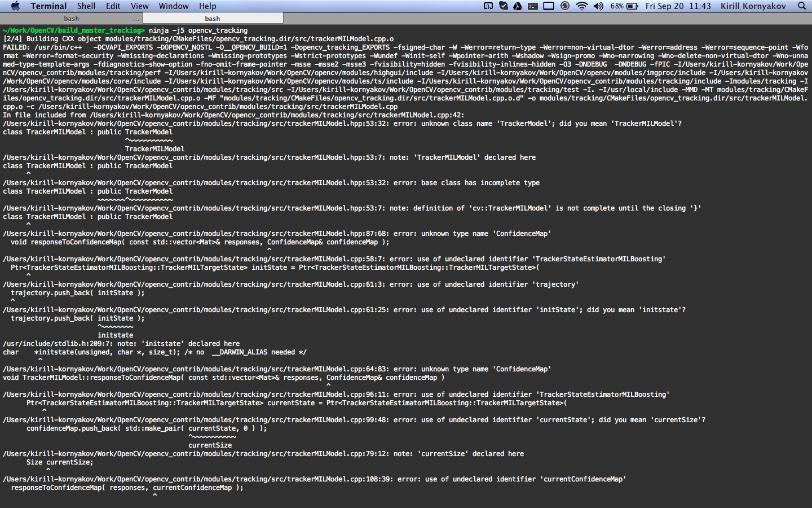Open the Edit menu

[x=113, y=6]
